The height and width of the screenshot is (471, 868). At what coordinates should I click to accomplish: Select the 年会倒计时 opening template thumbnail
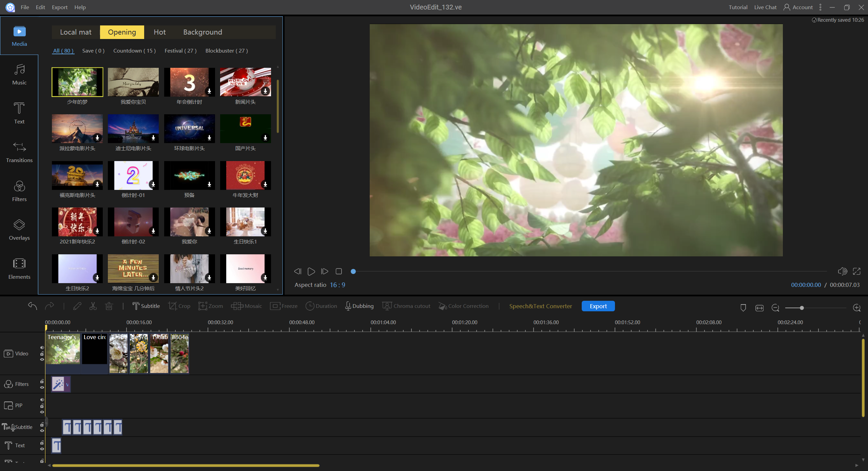click(189, 81)
